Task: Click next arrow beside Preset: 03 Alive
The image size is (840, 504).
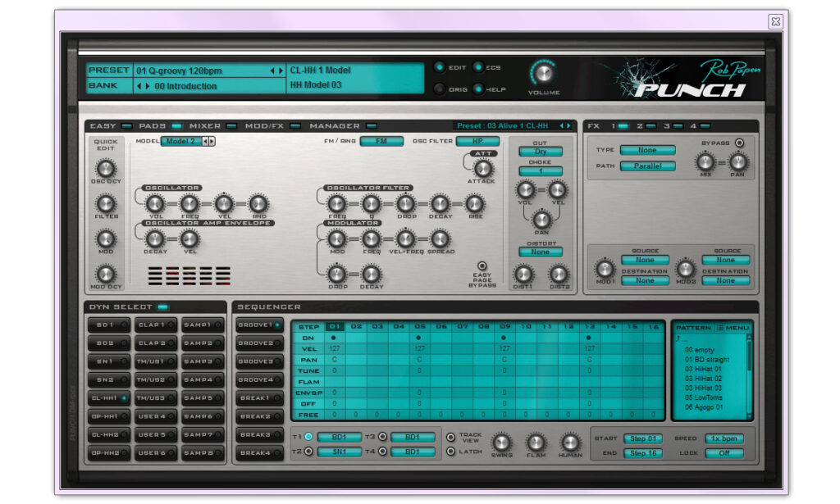Action: coord(568,125)
